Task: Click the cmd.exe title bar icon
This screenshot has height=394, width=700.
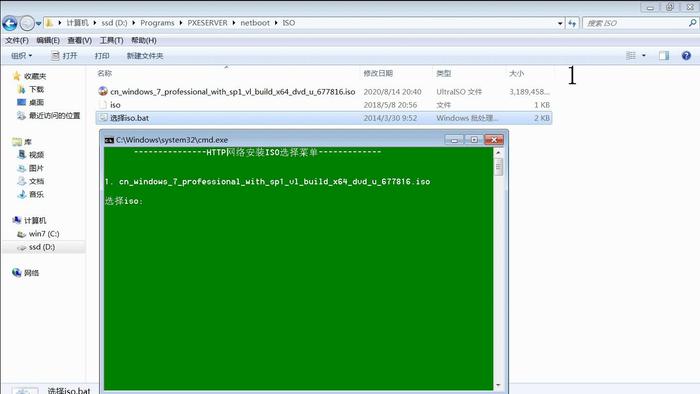Action: [x=109, y=140]
